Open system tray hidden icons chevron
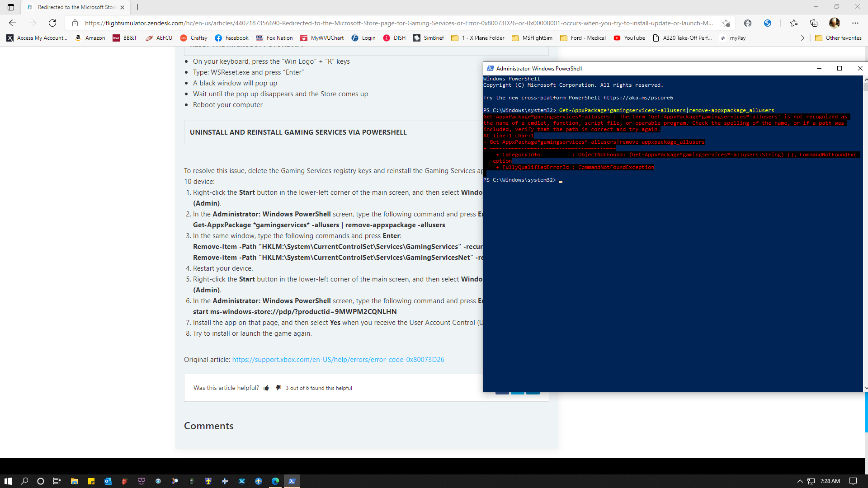This screenshot has width=868, height=488. [x=800, y=481]
